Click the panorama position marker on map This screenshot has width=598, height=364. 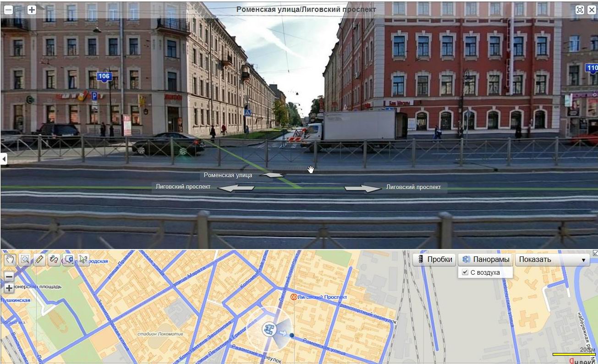click(x=269, y=329)
